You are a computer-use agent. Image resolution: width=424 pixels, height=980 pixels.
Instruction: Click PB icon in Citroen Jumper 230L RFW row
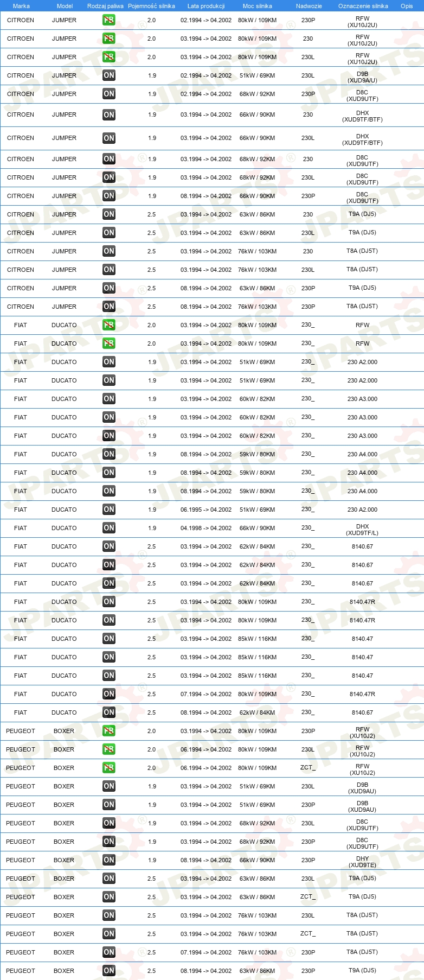[108, 57]
